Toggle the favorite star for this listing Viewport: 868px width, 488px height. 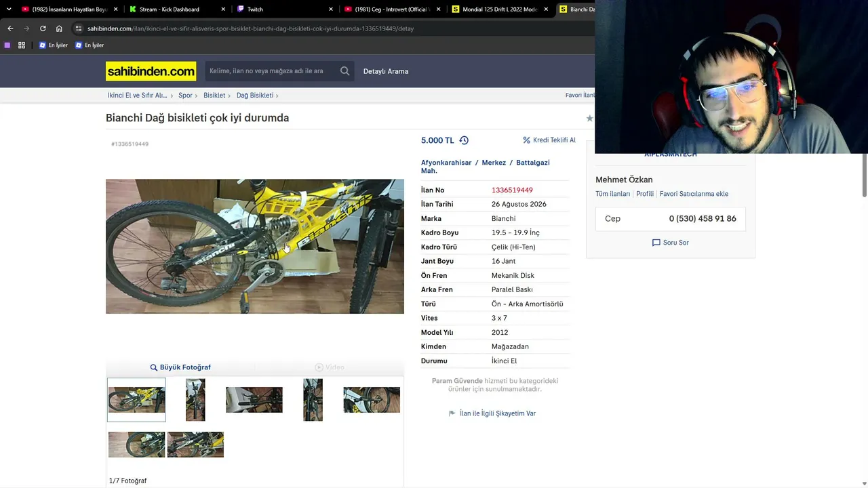tap(589, 119)
